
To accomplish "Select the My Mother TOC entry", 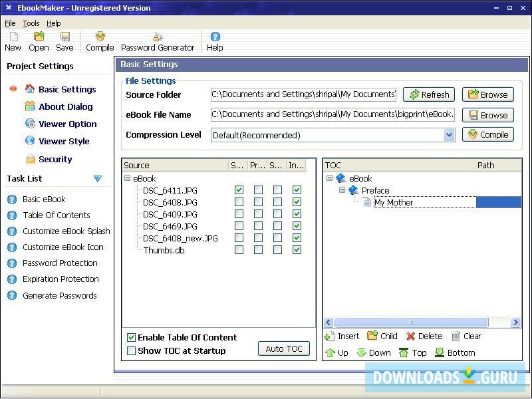I will [x=394, y=203].
